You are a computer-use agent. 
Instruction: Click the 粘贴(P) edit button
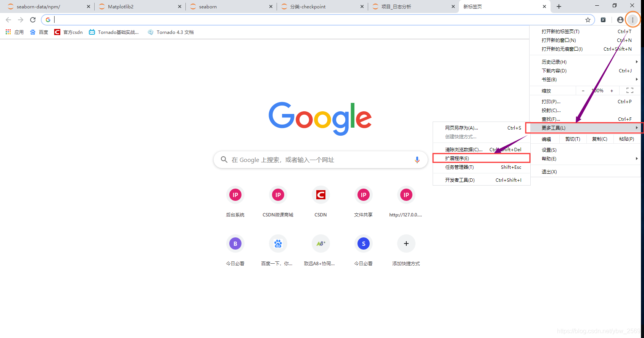(627, 139)
